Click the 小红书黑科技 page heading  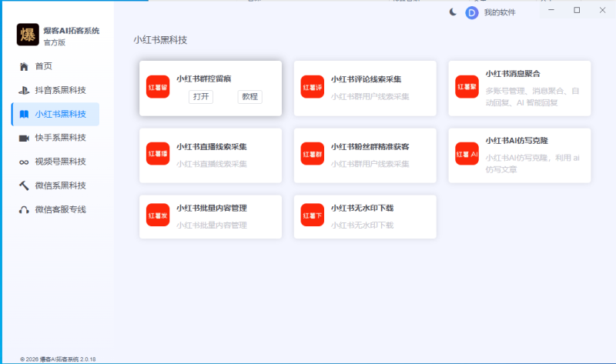click(x=160, y=40)
